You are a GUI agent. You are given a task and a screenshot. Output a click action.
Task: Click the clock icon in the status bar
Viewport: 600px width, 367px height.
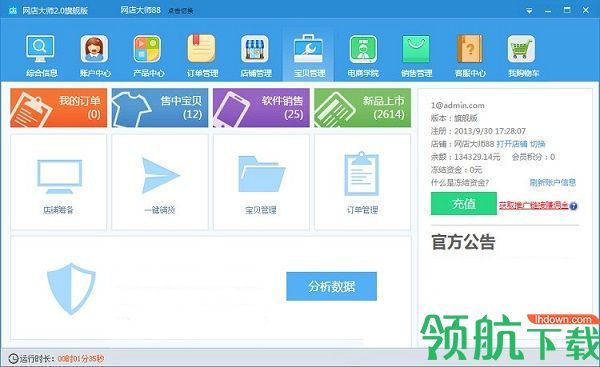13,359
